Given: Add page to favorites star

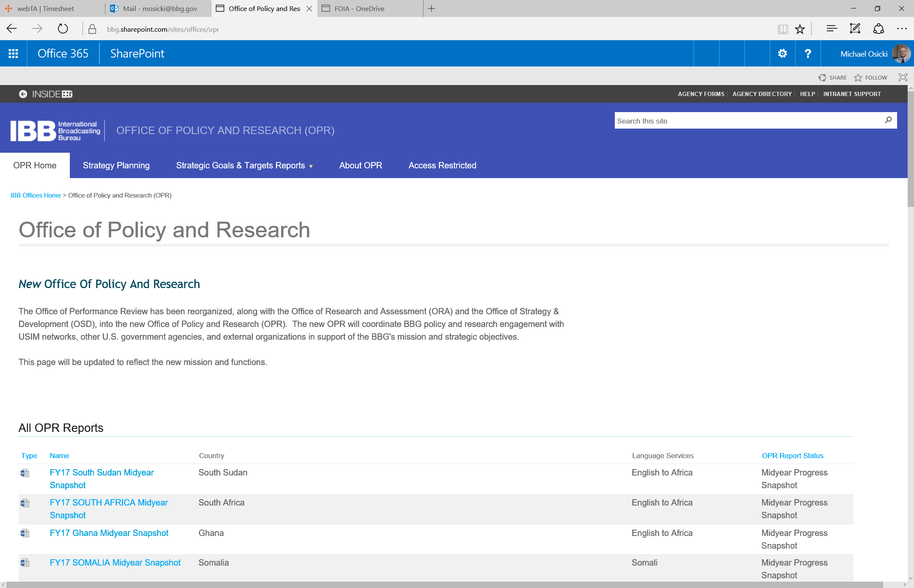Looking at the screenshot, I should tap(800, 29).
